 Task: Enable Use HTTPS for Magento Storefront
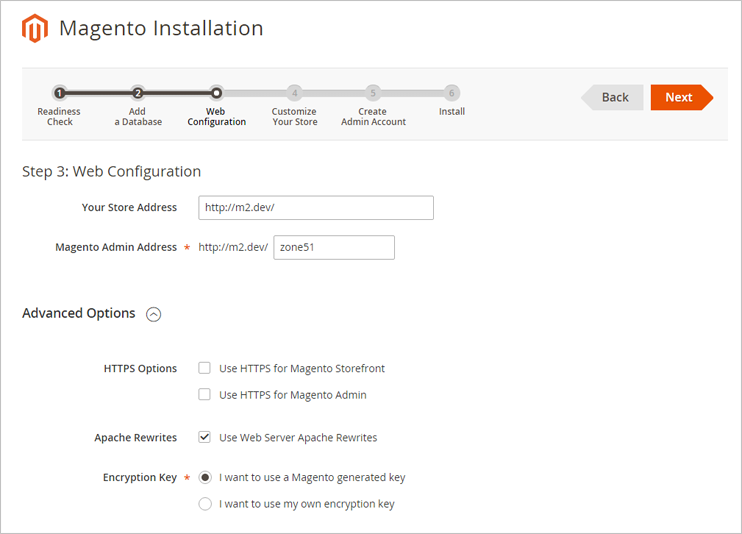click(204, 368)
